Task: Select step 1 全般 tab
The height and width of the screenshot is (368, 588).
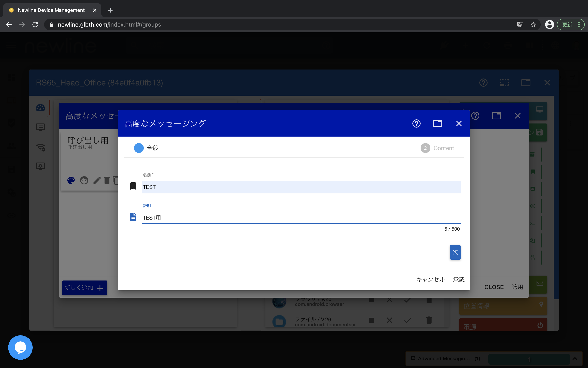Action: coord(146,148)
